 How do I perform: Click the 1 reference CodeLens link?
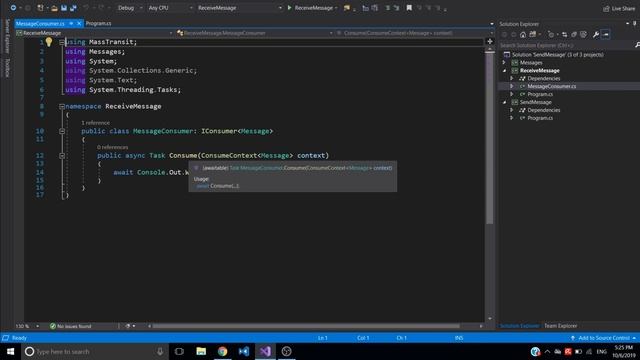click(96, 123)
